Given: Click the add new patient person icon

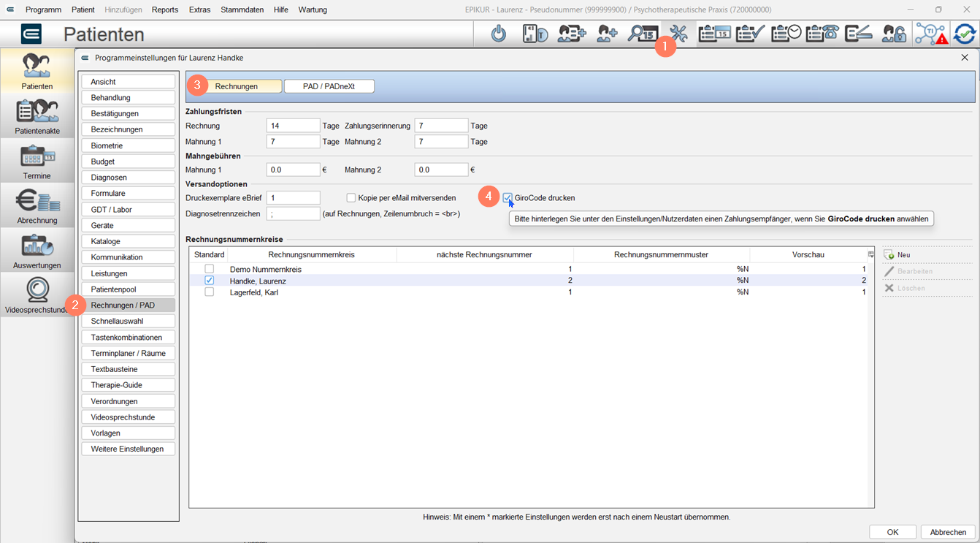Looking at the screenshot, I should [608, 34].
